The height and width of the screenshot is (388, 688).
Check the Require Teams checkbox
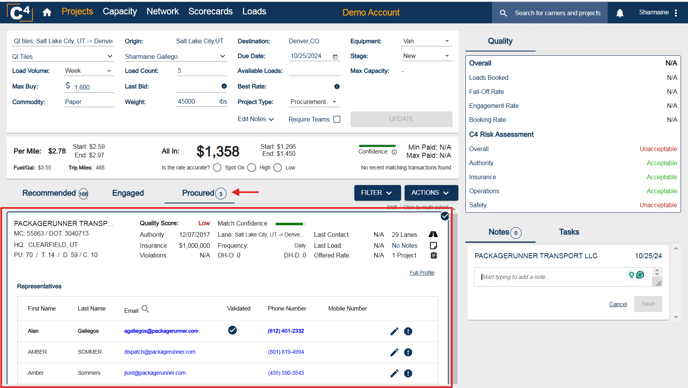[337, 119]
